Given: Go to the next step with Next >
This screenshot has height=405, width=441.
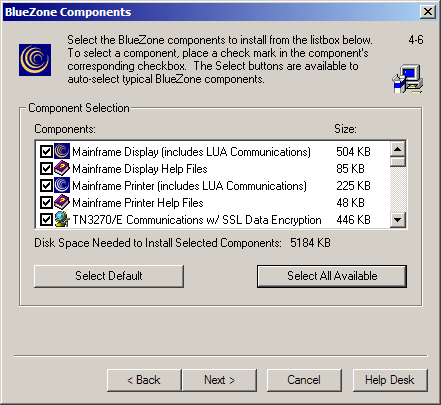Looking at the screenshot, I should (x=219, y=380).
